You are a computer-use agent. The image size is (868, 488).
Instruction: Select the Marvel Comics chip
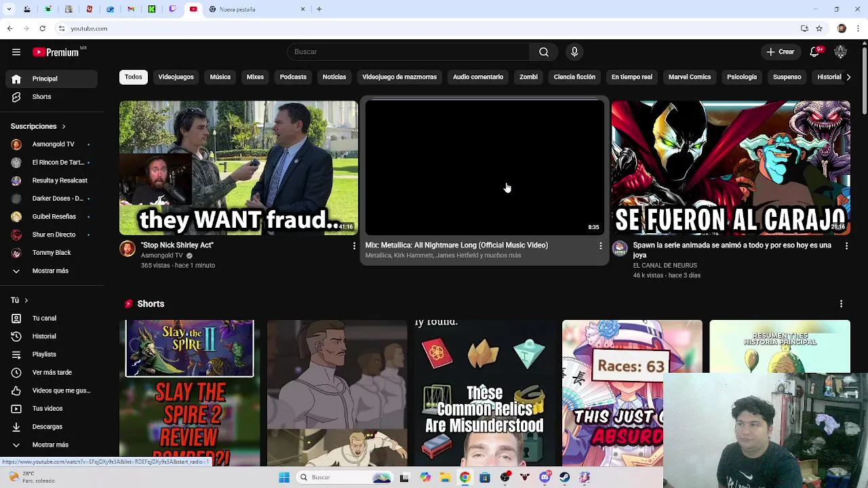(x=690, y=77)
